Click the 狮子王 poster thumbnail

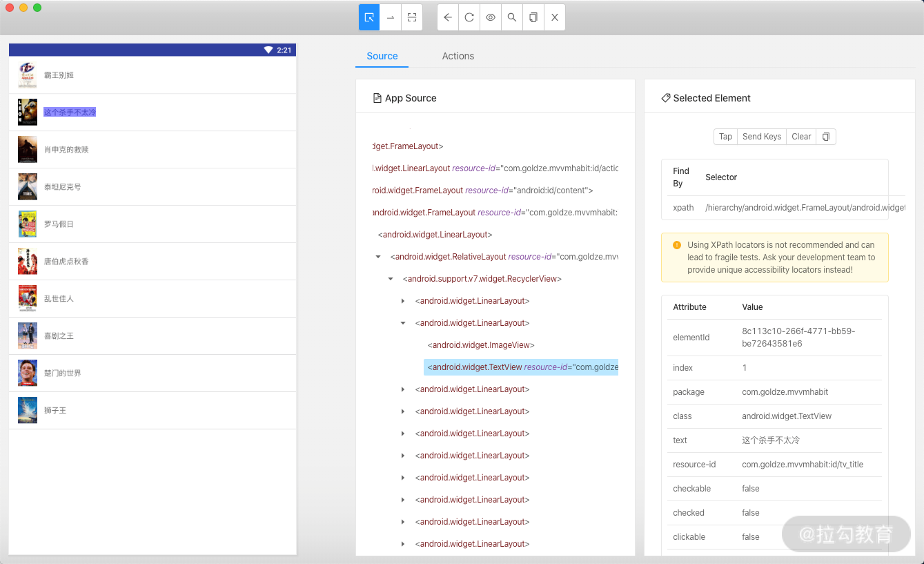pos(28,411)
